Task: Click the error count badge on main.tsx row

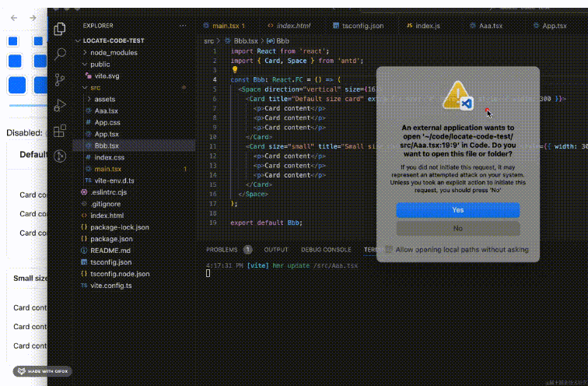Action: click(185, 169)
